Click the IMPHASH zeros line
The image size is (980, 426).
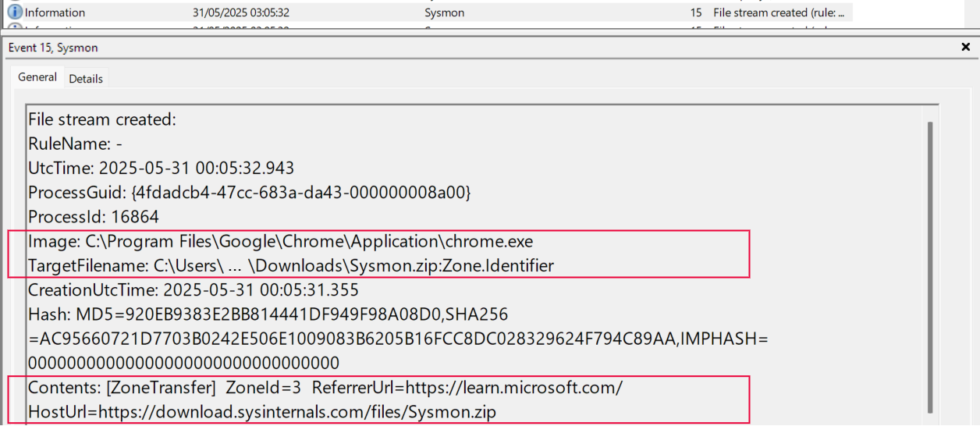coord(183,363)
